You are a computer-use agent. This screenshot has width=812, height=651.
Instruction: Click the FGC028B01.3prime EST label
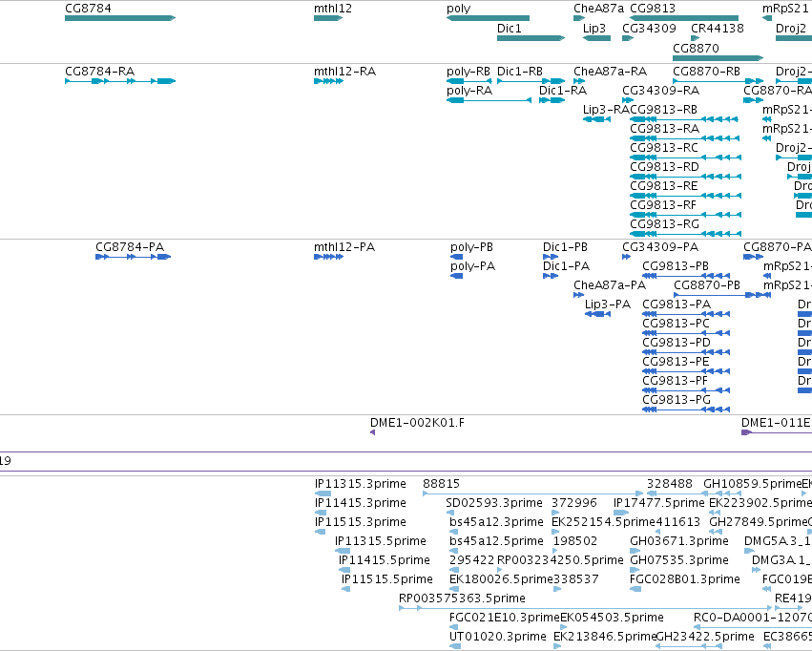[684, 579]
